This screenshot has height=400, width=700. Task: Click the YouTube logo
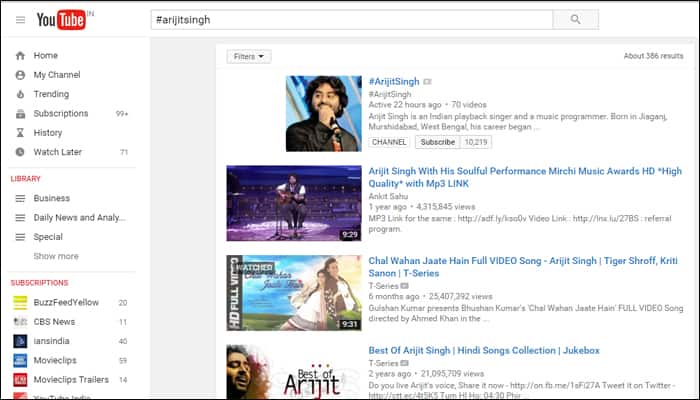pos(61,20)
